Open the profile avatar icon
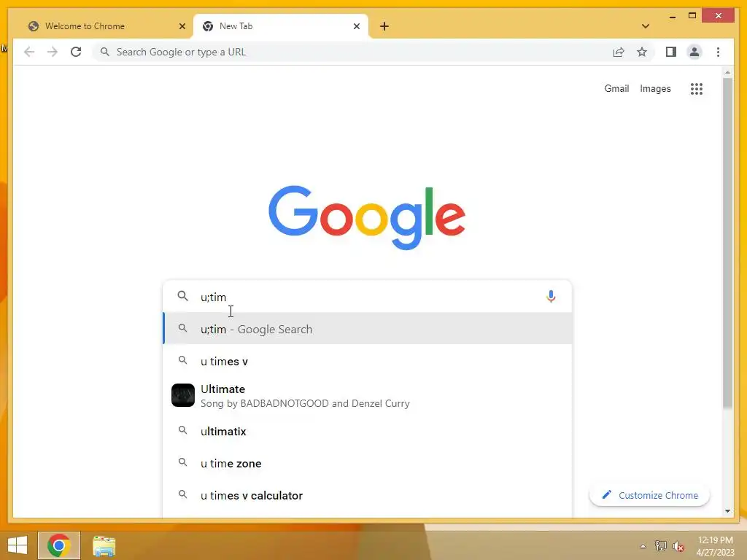This screenshot has height=560, width=747. (x=694, y=52)
